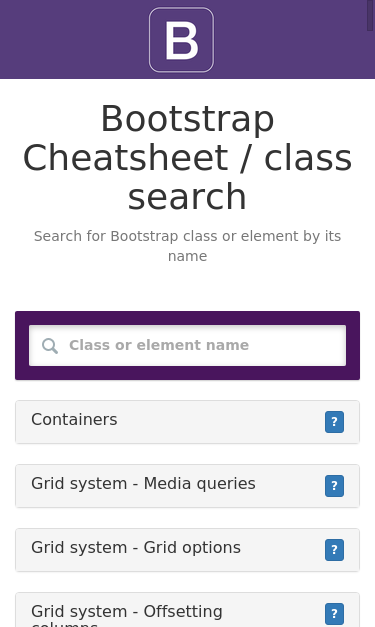The height and width of the screenshot is (627, 375).
Task: Open help icon for Grid system - Offsetting columns
Action: (334, 614)
